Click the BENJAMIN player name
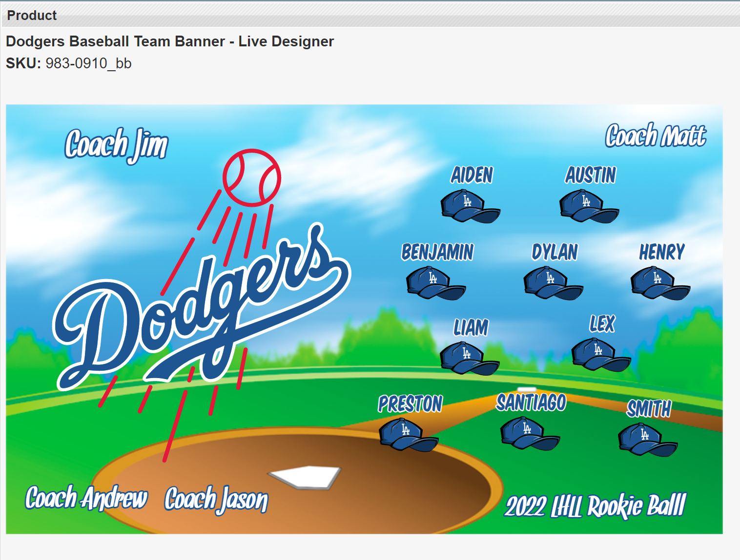740x560 pixels. pos(437,252)
